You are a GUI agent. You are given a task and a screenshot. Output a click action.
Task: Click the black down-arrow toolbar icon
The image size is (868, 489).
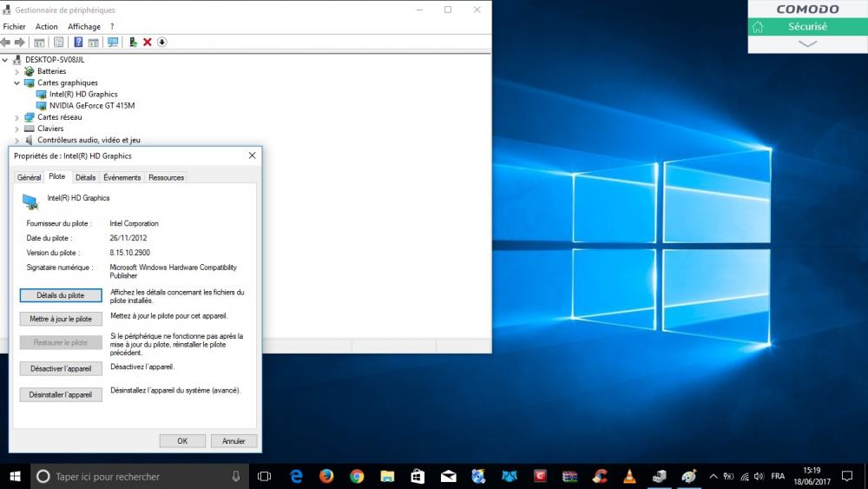coord(161,42)
